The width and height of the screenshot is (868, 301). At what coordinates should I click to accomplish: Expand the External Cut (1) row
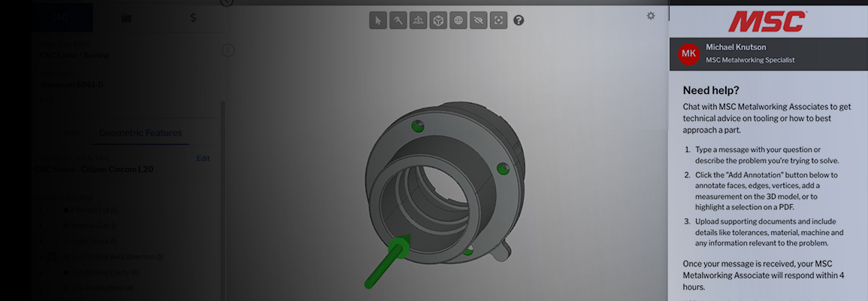[41, 210]
